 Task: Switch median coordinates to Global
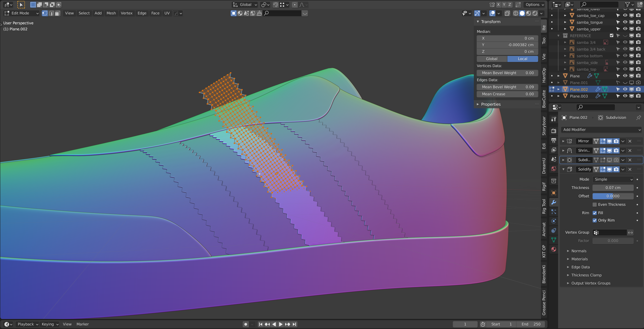[492, 59]
